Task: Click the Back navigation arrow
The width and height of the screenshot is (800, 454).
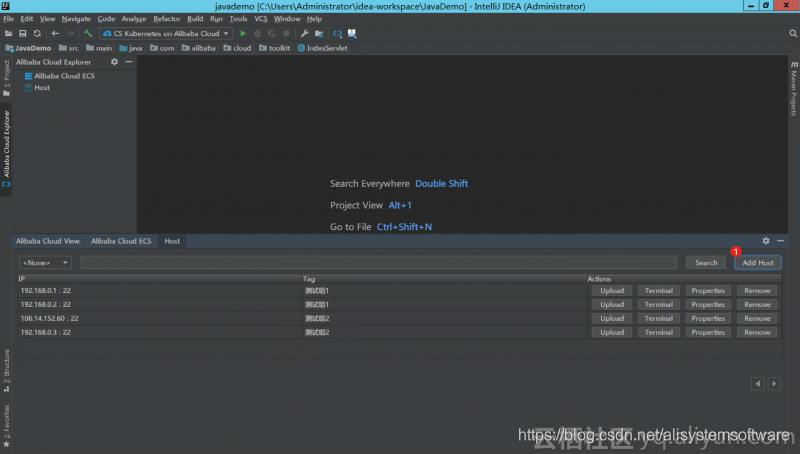Action: point(55,34)
